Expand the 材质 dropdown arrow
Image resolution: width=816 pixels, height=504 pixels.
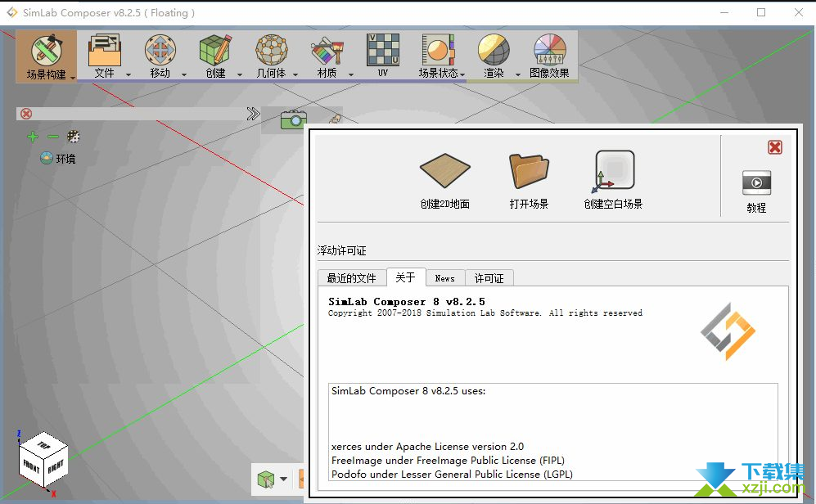(351, 75)
